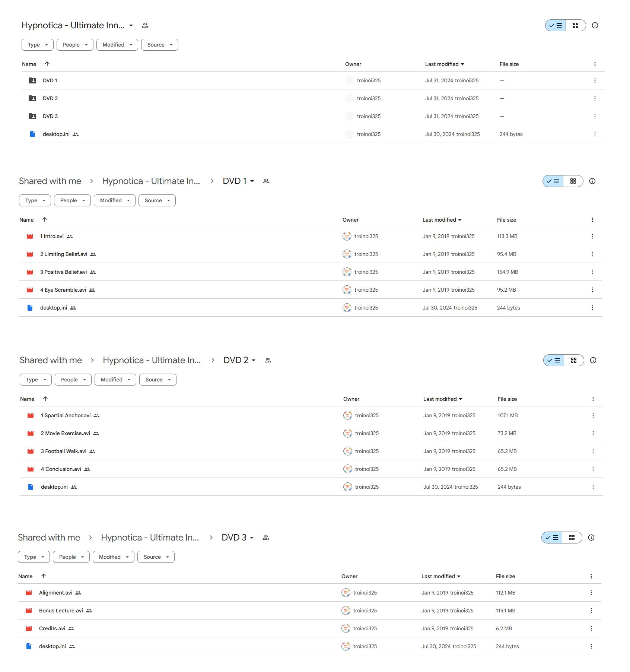
Task: Open more actions for the DVD 3 folder row
Action: coord(595,116)
